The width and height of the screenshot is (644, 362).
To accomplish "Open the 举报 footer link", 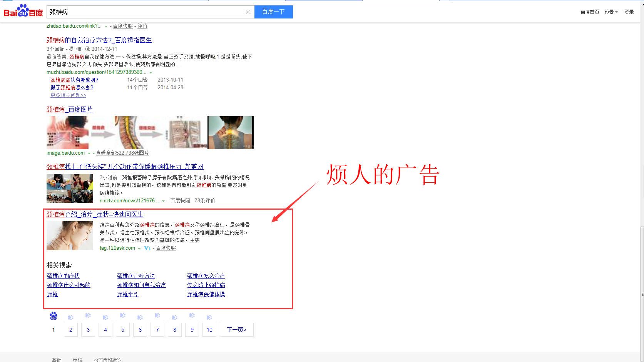I will (x=77, y=360).
